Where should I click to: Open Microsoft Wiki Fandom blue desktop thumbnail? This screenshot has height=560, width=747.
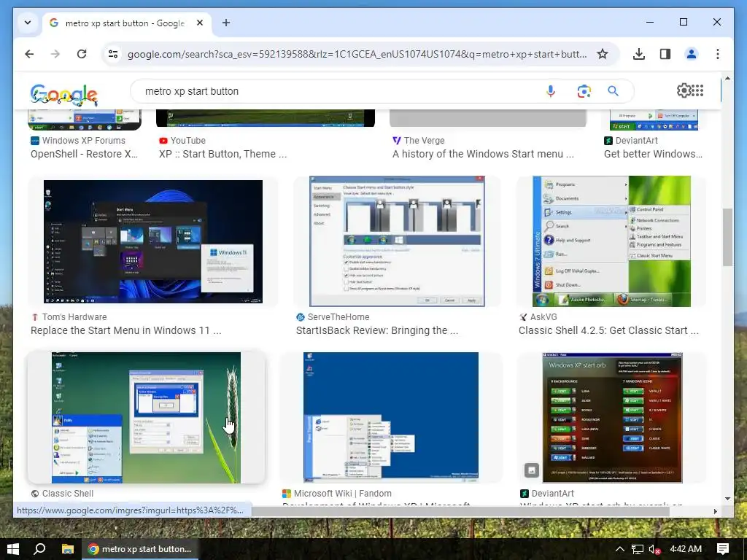tap(391, 418)
